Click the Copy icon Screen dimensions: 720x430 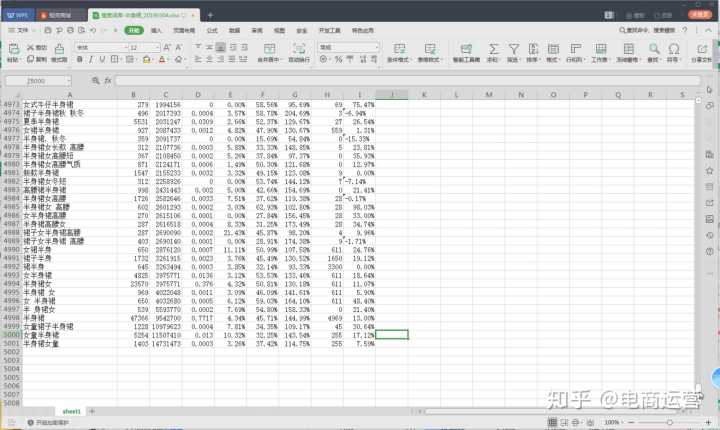click(31, 59)
